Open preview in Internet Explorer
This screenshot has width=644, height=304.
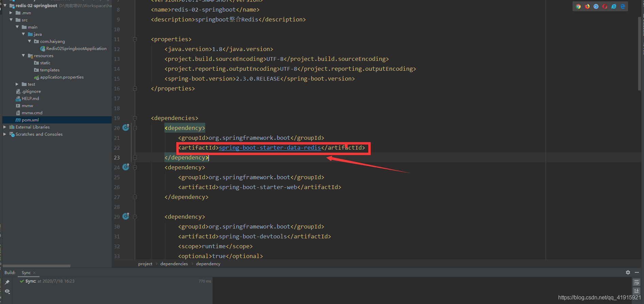coord(614,6)
